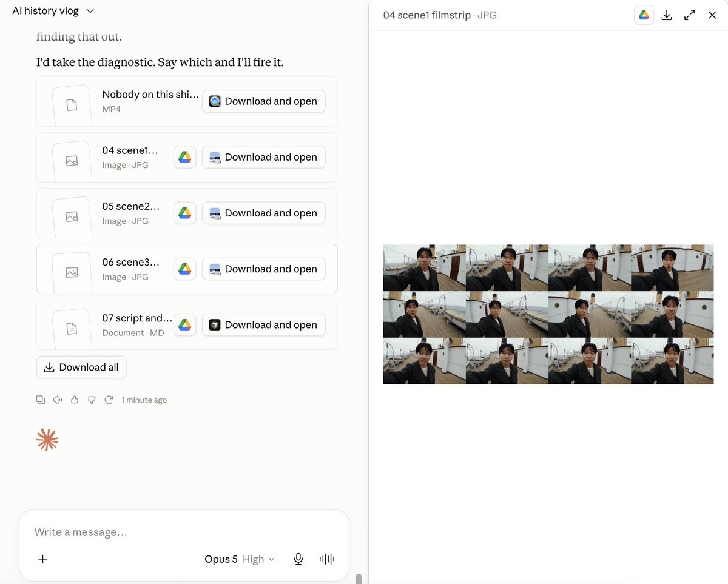This screenshot has height=584, width=728.
Task: Click the read aloud speaker icon
Action: (58, 400)
